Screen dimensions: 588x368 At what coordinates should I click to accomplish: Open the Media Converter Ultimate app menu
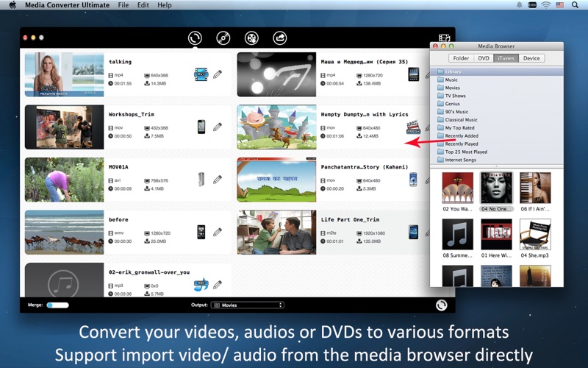[67, 5]
